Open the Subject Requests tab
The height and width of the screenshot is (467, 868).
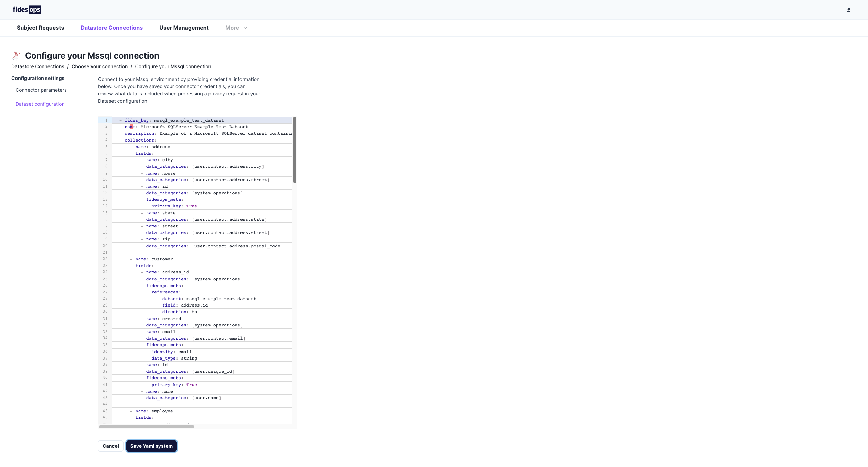click(40, 28)
